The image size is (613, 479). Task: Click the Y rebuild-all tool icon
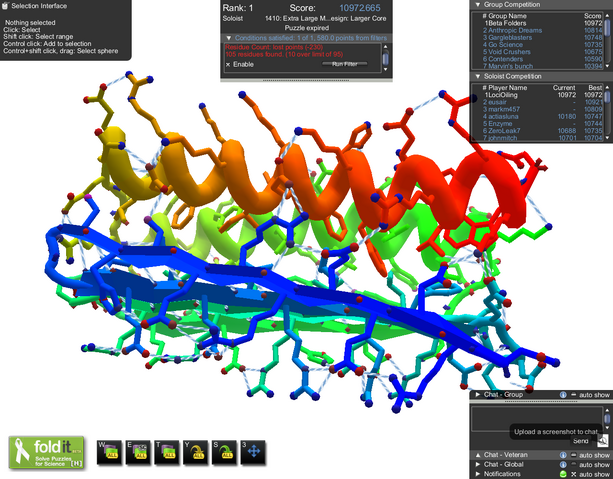tap(195, 452)
